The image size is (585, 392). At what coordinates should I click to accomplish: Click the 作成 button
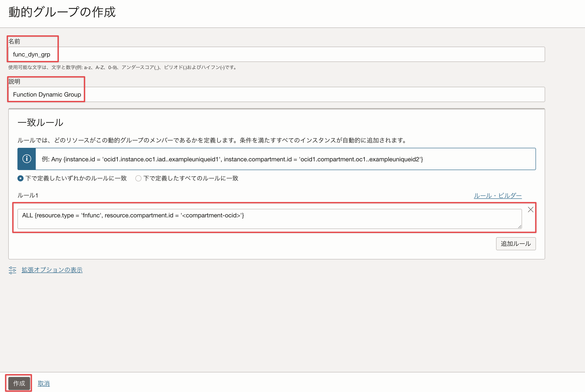click(19, 383)
